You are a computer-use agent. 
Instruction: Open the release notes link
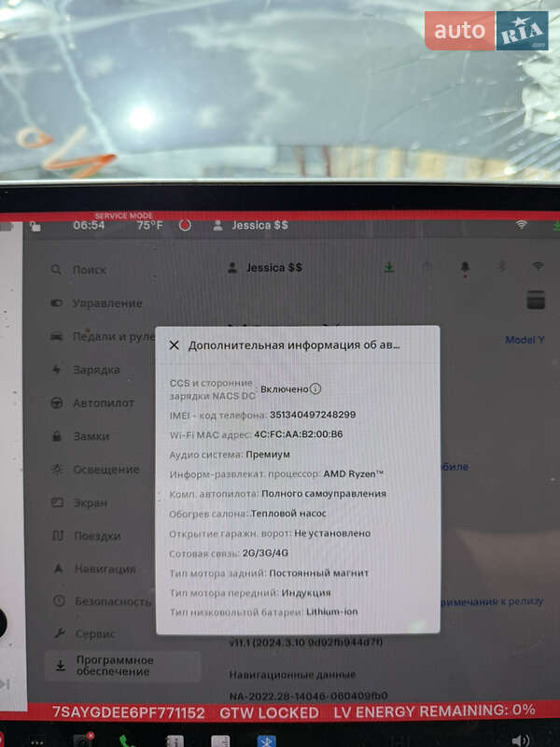point(494,601)
